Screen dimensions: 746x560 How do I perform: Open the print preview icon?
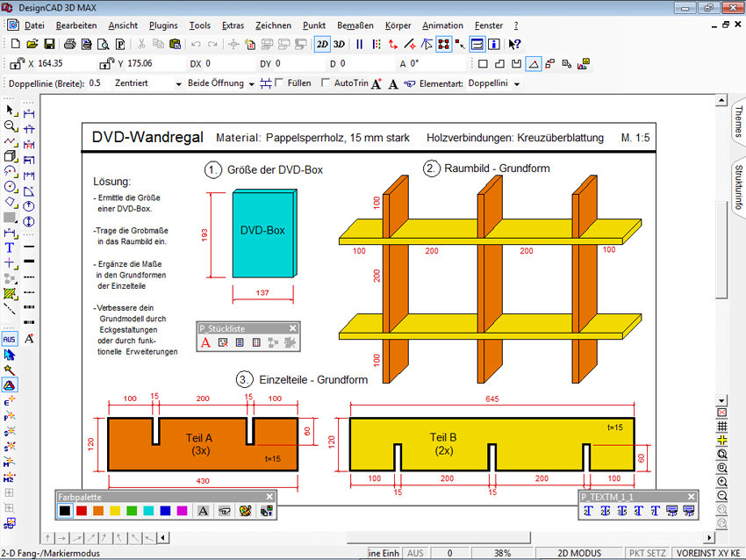tap(103, 43)
